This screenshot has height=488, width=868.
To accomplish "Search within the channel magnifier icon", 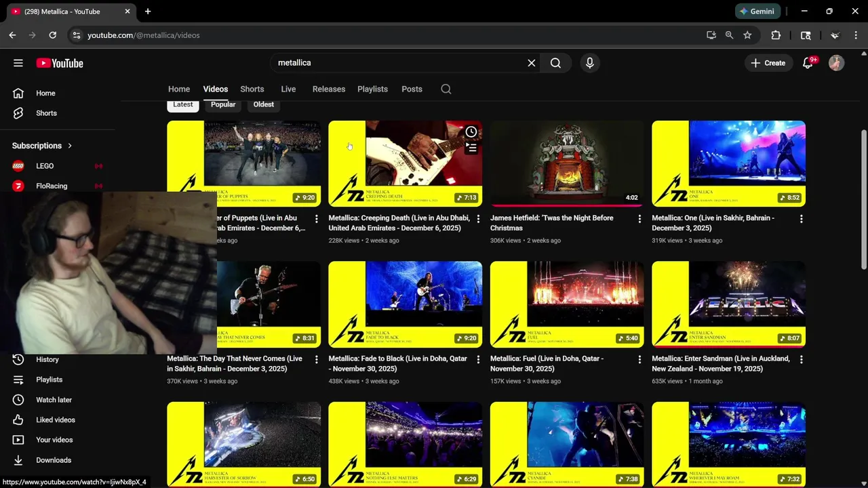I will point(446,89).
